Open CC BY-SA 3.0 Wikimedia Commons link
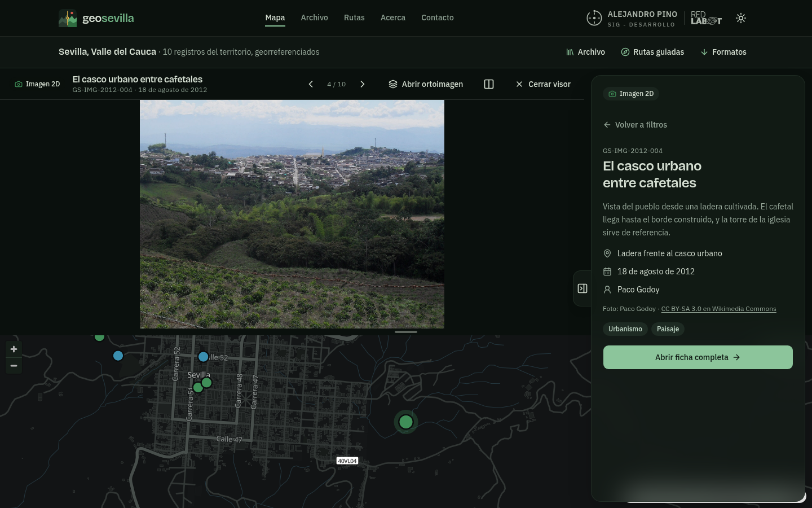 718,309
